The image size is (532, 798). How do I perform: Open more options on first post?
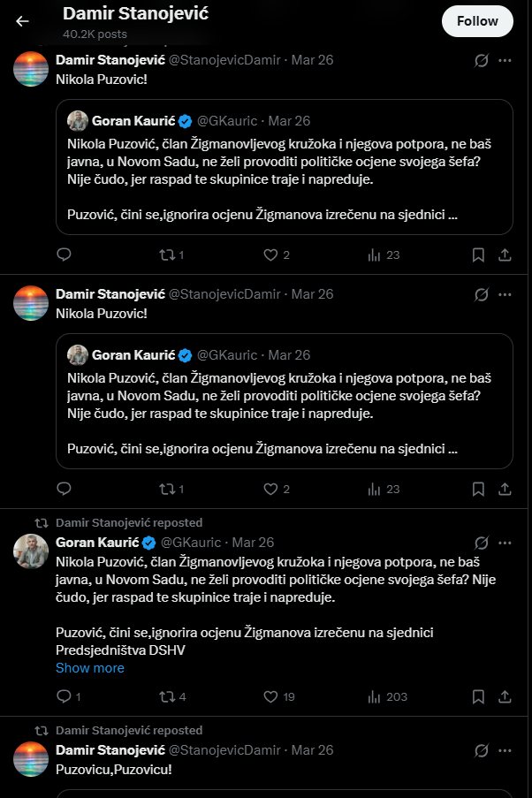(505, 61)
